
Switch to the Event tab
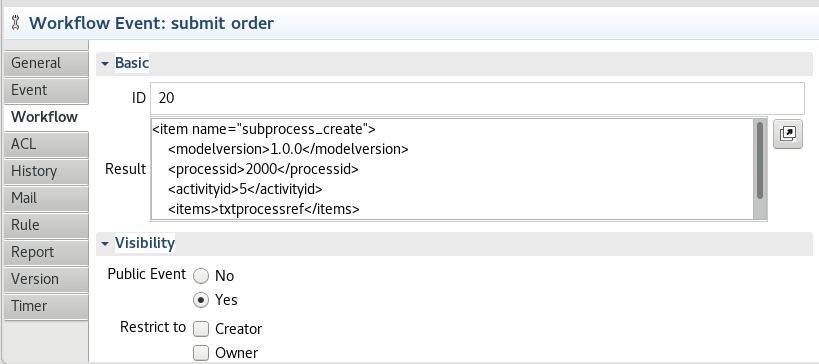tap(46, 90)
